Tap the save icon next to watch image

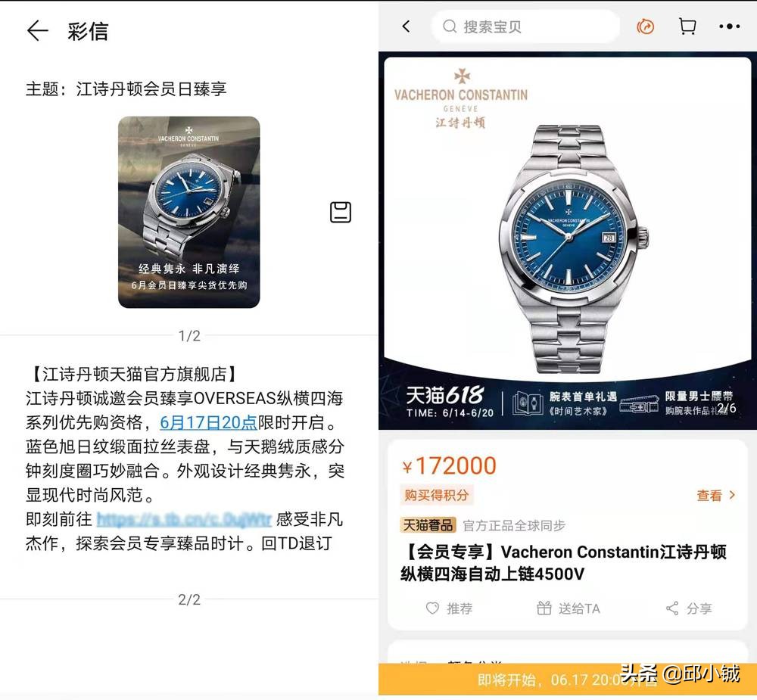pos(341,212)
